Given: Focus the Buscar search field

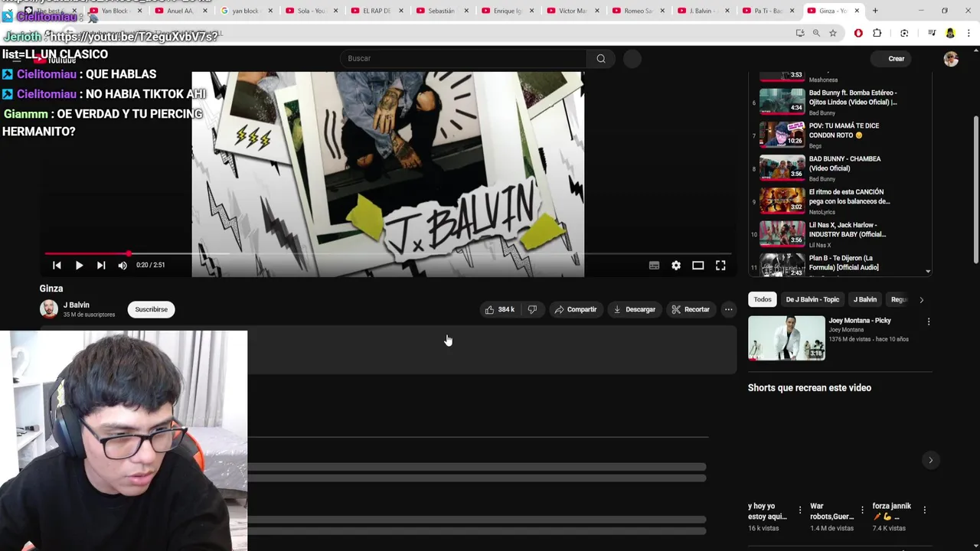Looking at the screenshot, I should click(463, 58).
